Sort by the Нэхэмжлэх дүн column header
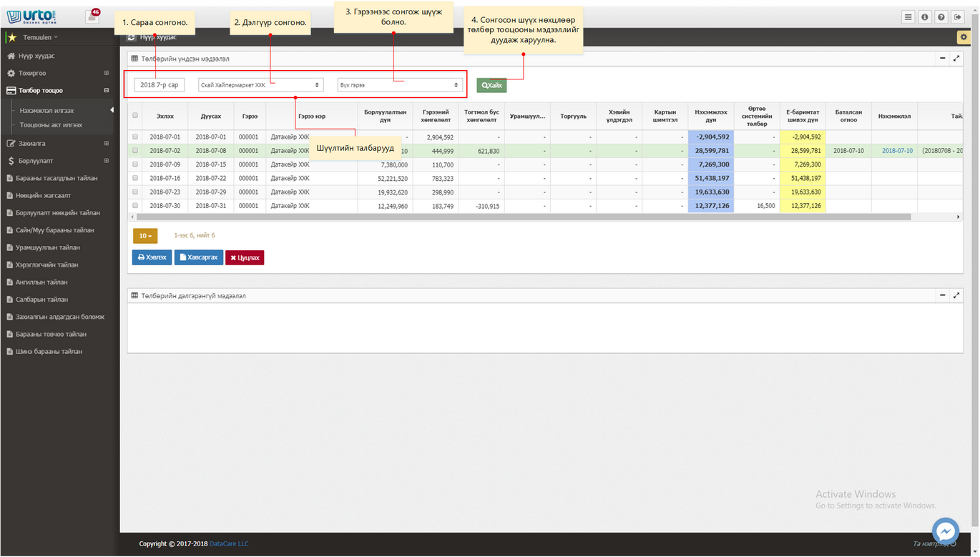980x557 pixels. click(710, 116)
